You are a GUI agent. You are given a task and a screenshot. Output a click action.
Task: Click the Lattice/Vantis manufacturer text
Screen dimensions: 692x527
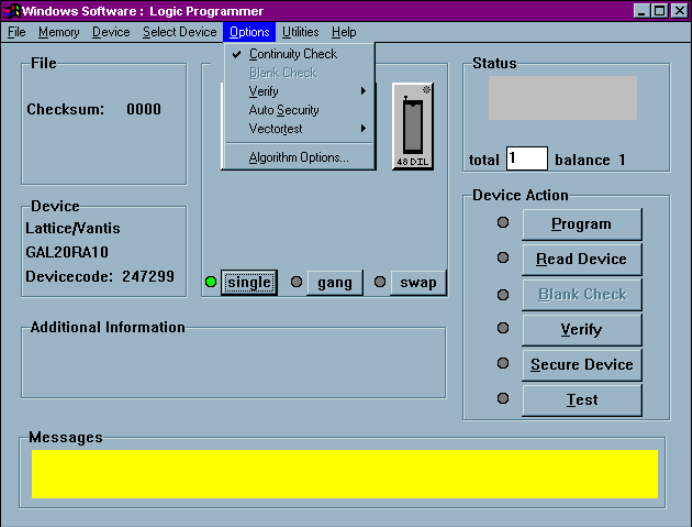73,228
